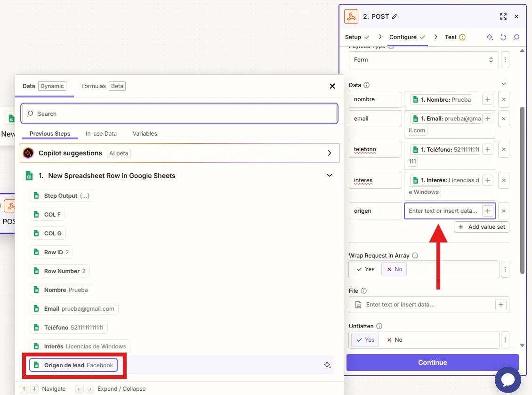Open the Payload Type Form dropdown

click(424, 60)
